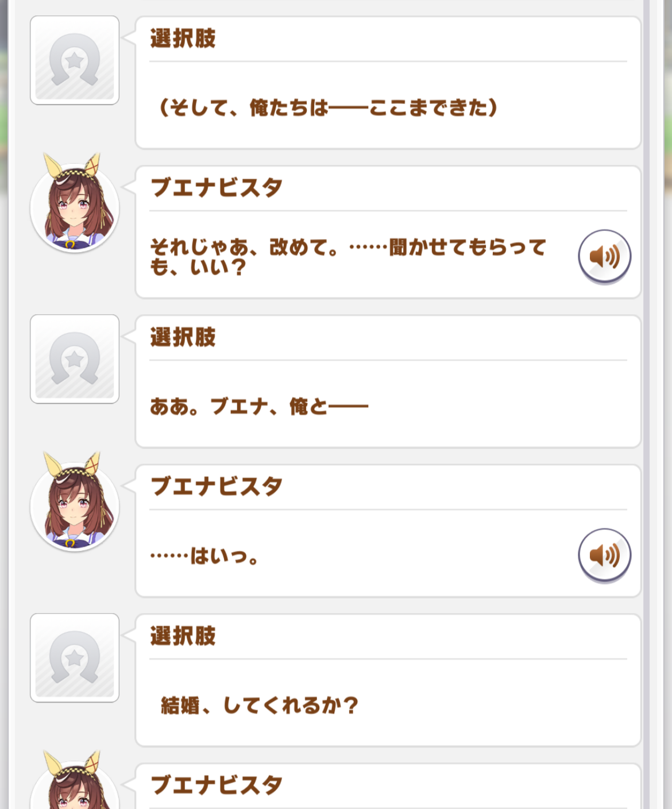Click horseshoe avatar beside '結婚、してくれるか?' line
672x809 pixels.
[75, 658]
